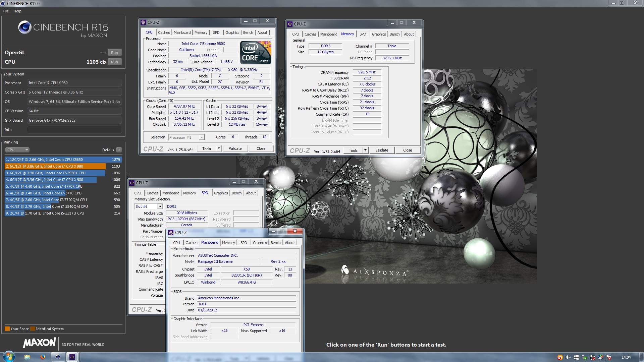This screenshot has height=362, width=644.
Task: Show desktop via the taskbar corner button
Action: tap(641, 357)
